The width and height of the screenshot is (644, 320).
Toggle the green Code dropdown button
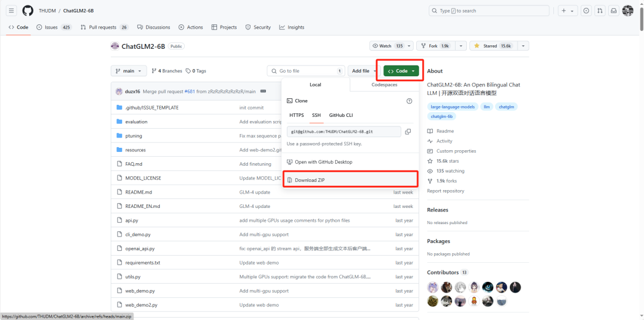click(x=401, y=71)
